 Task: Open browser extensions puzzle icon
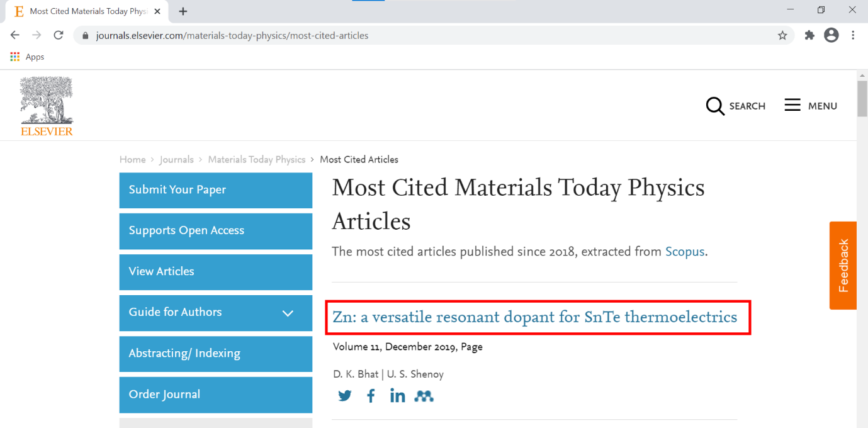809,35
